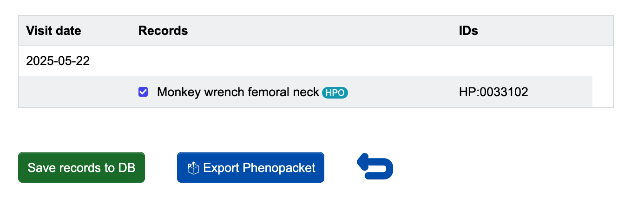Click the package icon on Export Phenopacket

coord(193,168)
